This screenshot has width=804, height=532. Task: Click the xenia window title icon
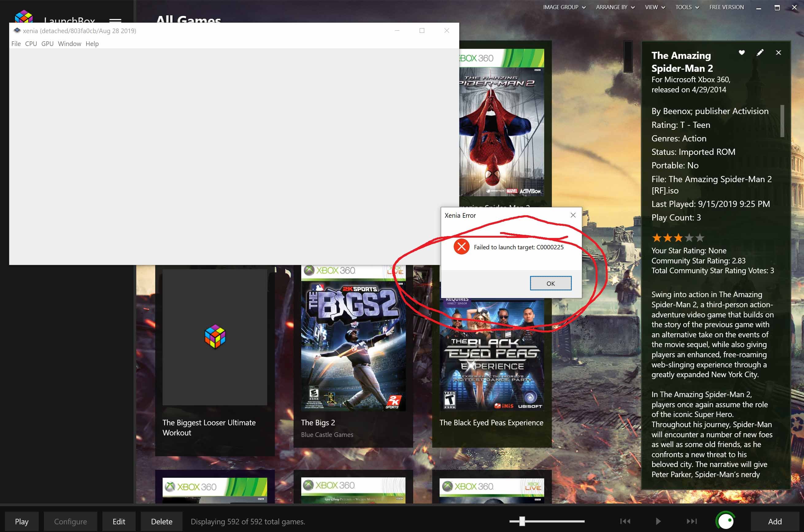[17, 31]
